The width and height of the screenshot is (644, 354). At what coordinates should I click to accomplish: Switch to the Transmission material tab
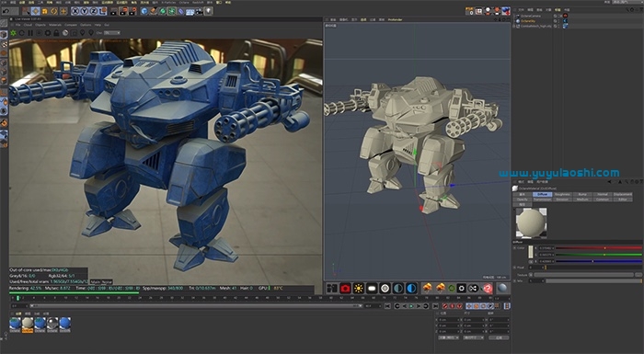coord(543,200)
